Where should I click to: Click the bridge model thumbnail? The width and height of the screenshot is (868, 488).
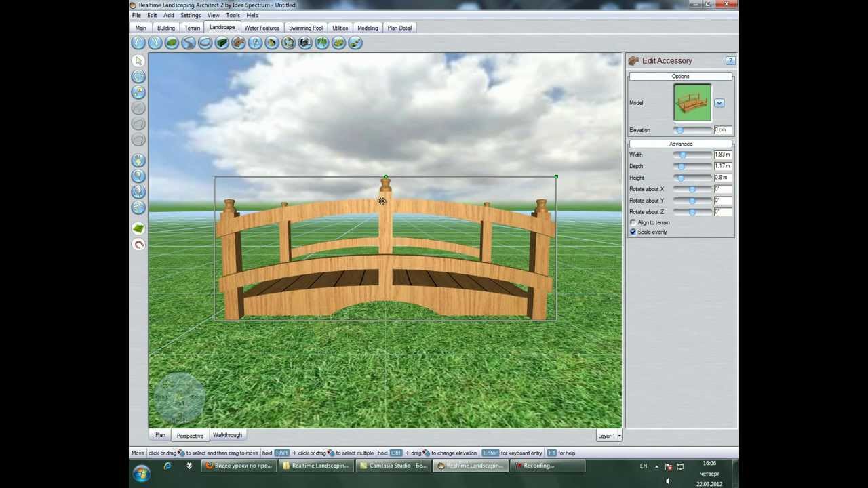coord(692,102)
